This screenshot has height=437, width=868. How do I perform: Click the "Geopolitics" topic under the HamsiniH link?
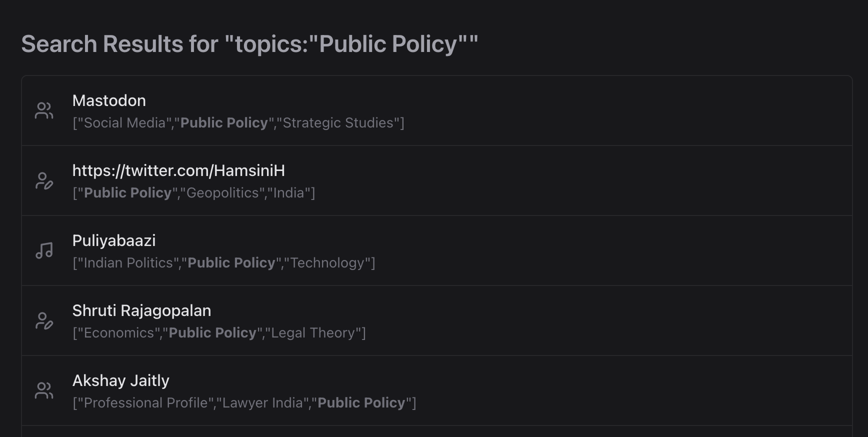pos(222,193)
